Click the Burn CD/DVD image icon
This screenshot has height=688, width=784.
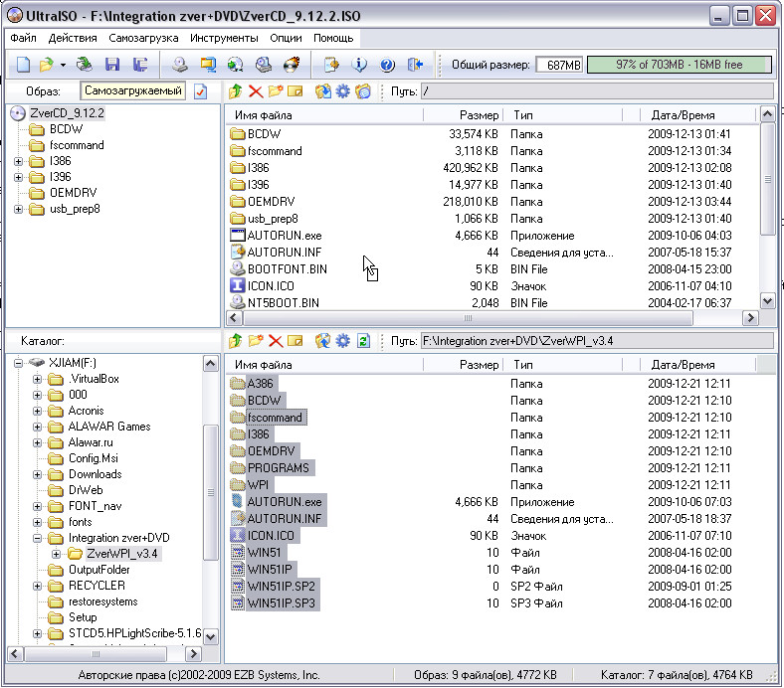pyautogui.click(x=292, y=65)
